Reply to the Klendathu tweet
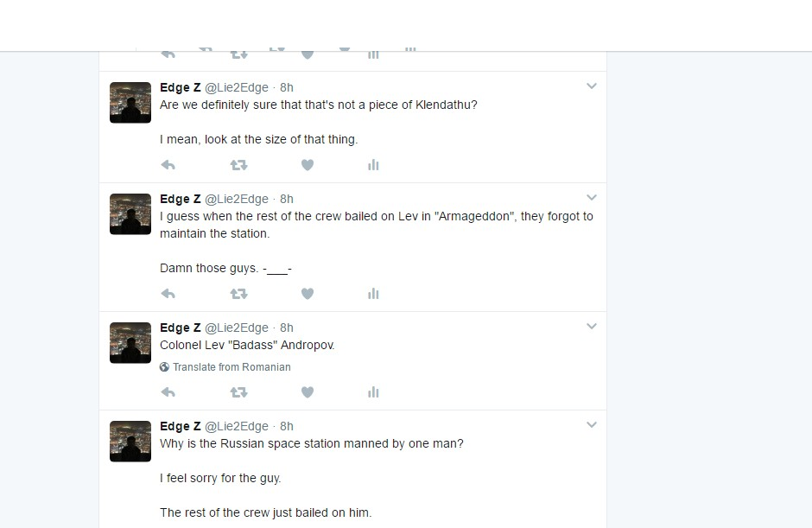 (x=168, y=165)
